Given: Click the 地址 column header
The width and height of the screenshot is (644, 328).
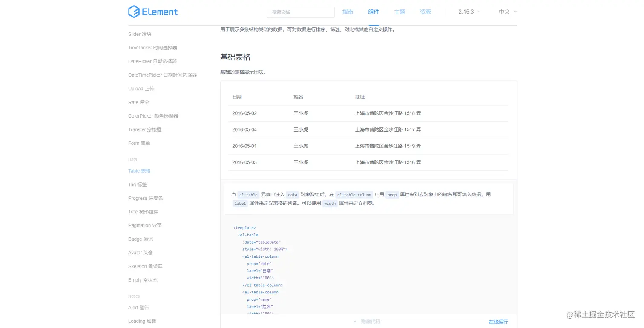Looking at the screenshot, I should coord(360,97).
